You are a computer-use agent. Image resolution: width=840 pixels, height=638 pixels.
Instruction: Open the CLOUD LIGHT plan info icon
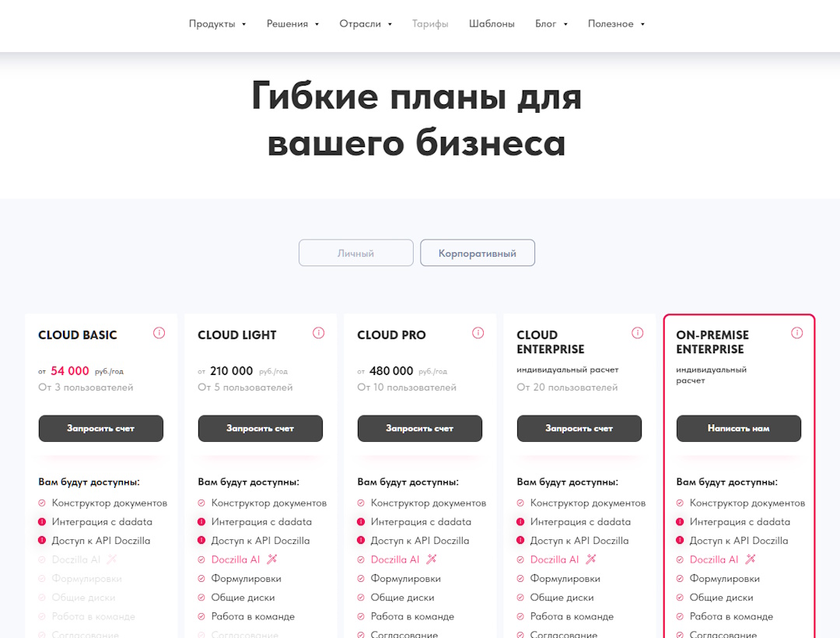(x=318, y=332)
